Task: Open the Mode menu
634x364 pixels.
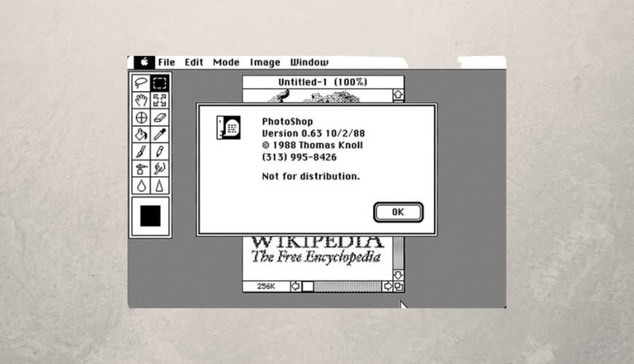Action: tap(226, 62)
